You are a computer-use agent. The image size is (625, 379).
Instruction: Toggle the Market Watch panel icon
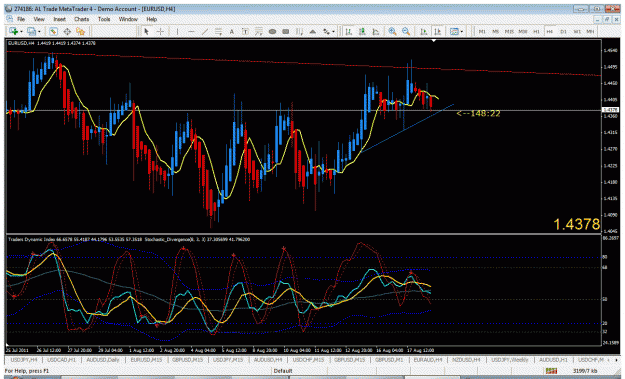point(53,31)
